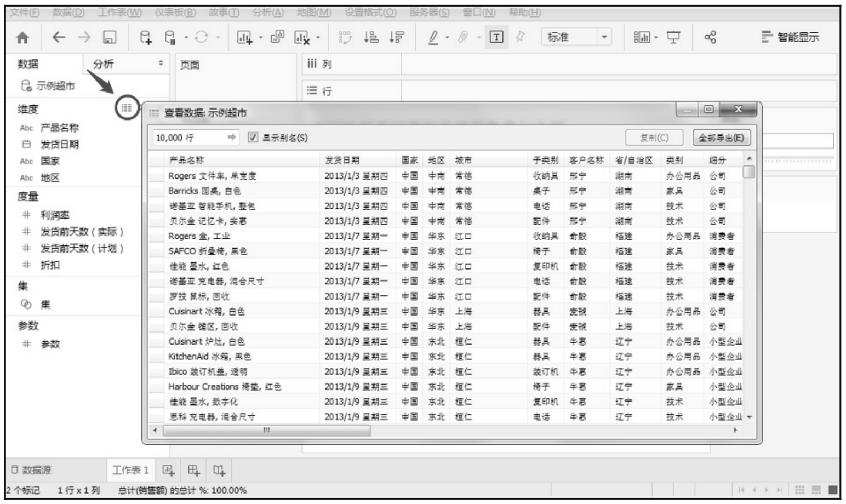The height and width of the screenshot is (504, 846).
Task: Open the 分析(A) menu
Action: [268, 12]
